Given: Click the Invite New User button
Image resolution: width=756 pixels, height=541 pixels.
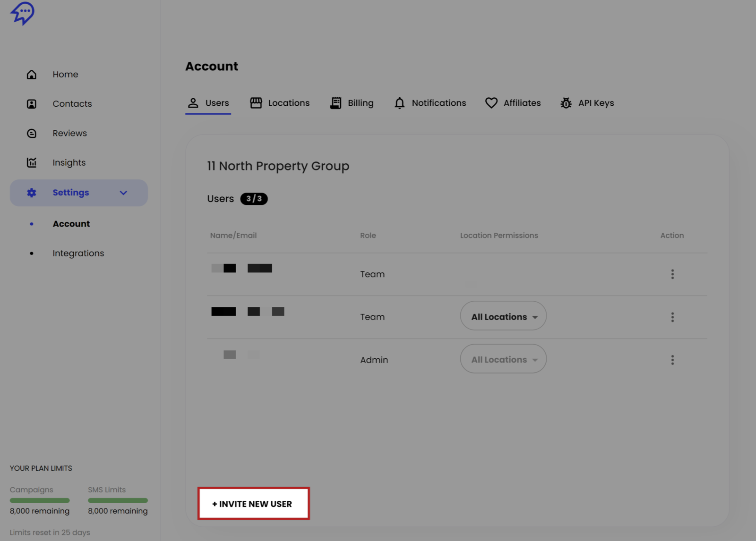Looking at the screenshot, I should coord(254,504).
